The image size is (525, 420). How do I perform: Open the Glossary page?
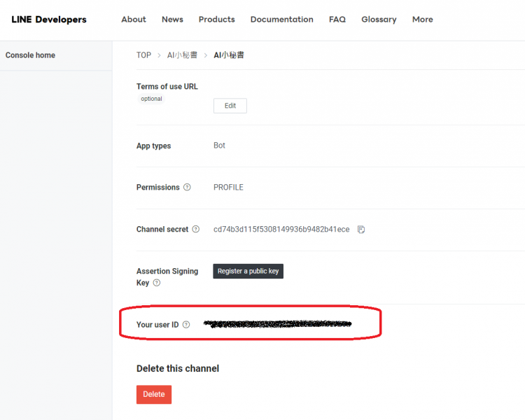coord(379,20)
